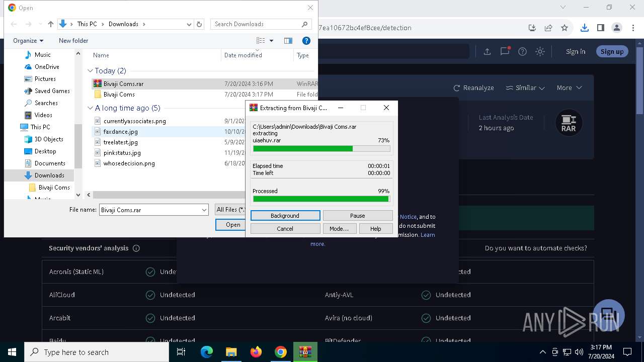Screen dimensions: 644x362
Task: Select whosedecision.png file
Action: point(129,163)
